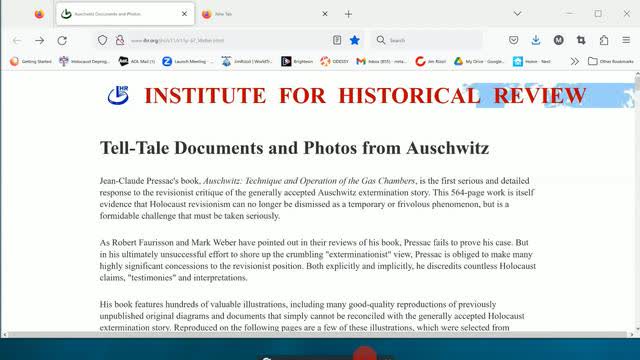Click the site security padlock icon
The height and width of the screenshot is (360, 640).
pos(120,40)
